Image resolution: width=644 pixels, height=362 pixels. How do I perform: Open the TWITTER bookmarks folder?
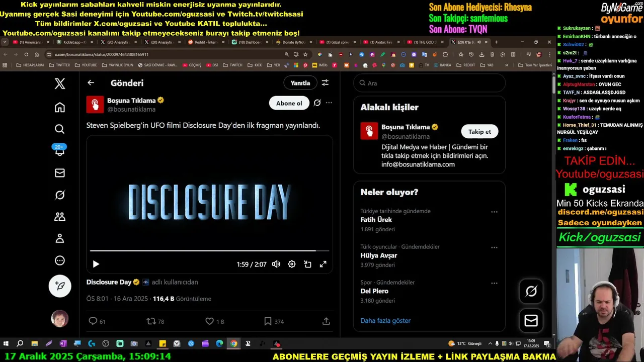[x=60, y=65]
